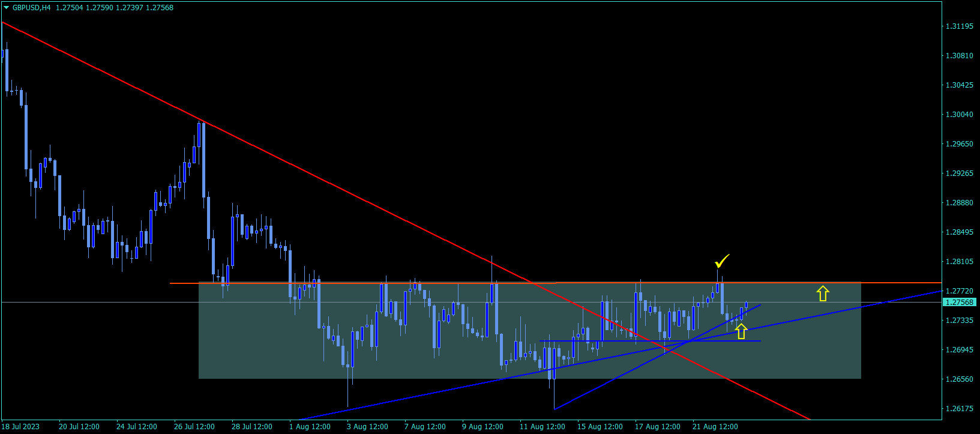Image resolution: width=980 pixels, height=434 pixels.
Task: Click the 7 Aug 12:00 time label
Action: pyautogui.click(x=425, y=427)
